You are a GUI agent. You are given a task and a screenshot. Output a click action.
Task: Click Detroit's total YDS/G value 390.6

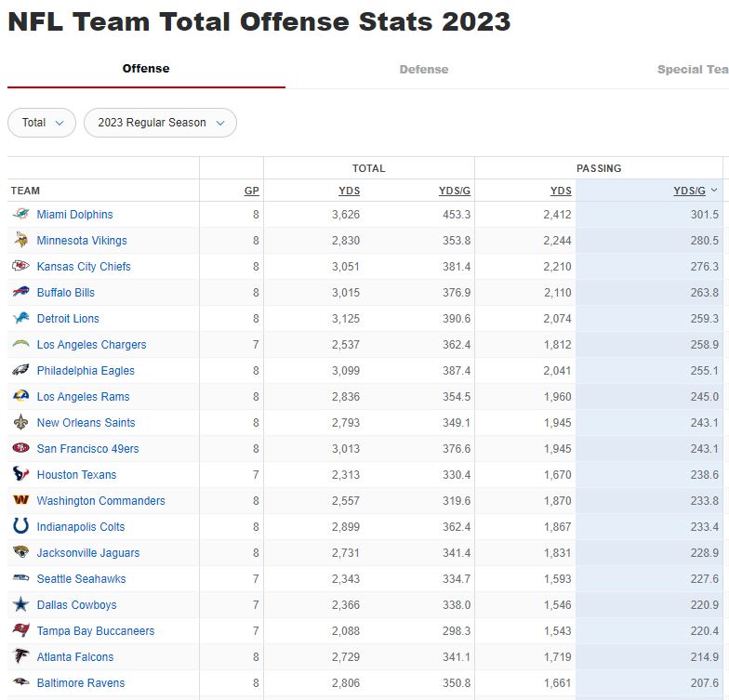click(x=457, y=318)
